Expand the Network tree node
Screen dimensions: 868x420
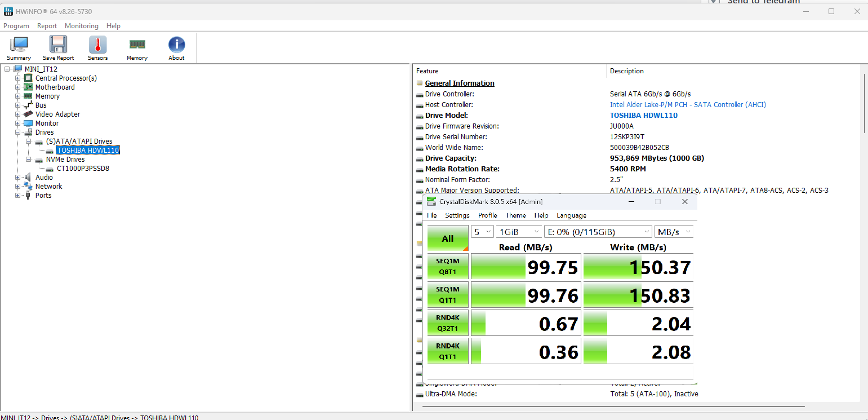[x=18, y=187]
